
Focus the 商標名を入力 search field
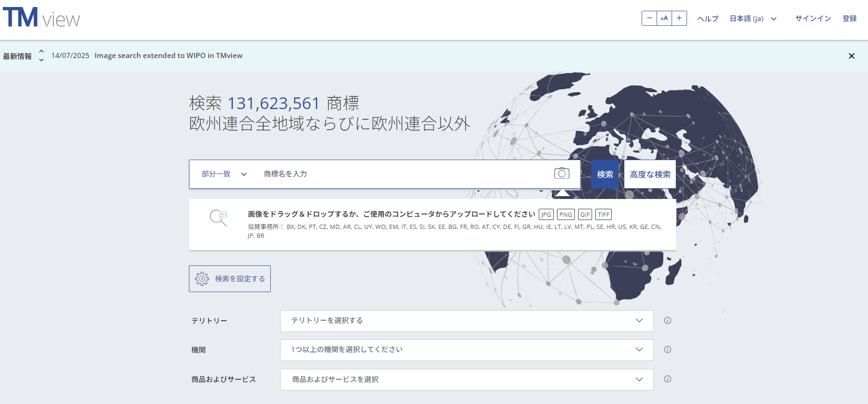click(402, 174)
